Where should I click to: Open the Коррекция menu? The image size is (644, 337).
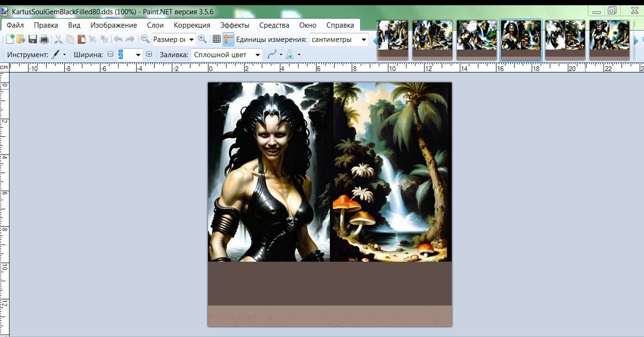pyautogui.click(x=192, y=25)
